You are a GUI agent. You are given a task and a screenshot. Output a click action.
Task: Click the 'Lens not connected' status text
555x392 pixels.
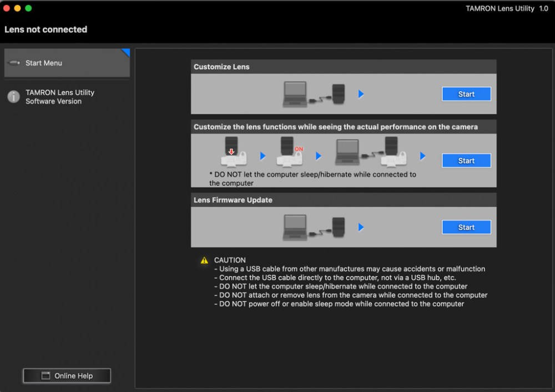click(x=46, y=29)
